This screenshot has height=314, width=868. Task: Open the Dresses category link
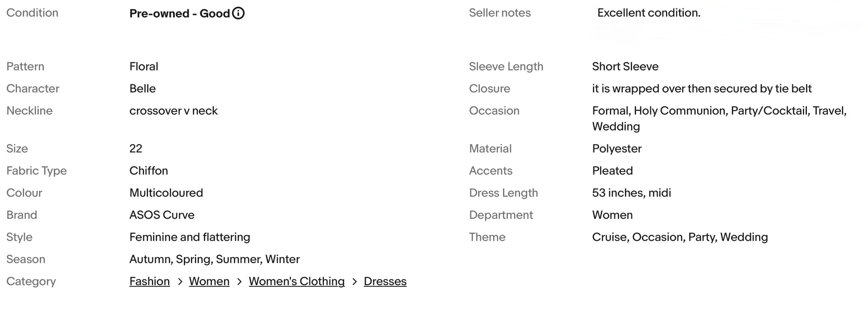point(385,281)
